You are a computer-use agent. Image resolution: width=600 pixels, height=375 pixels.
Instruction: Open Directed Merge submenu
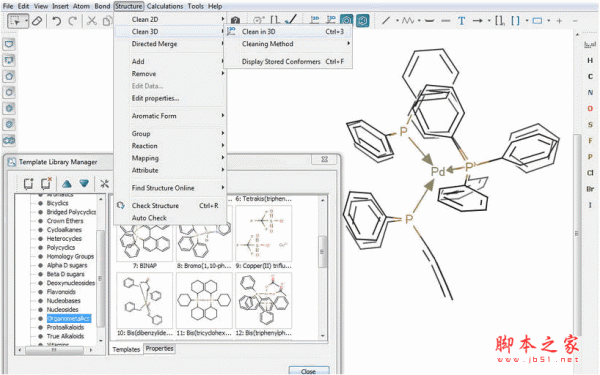coord(170,44)
